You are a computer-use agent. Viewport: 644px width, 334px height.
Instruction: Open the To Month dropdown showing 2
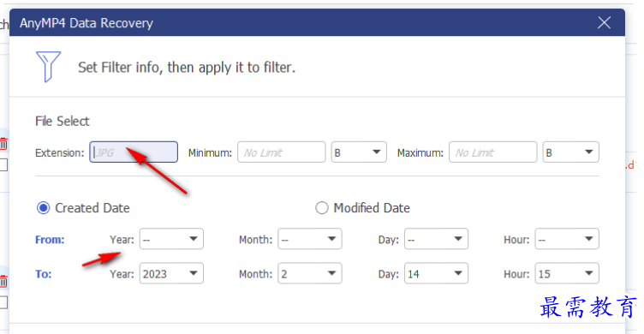coord(310,273)
